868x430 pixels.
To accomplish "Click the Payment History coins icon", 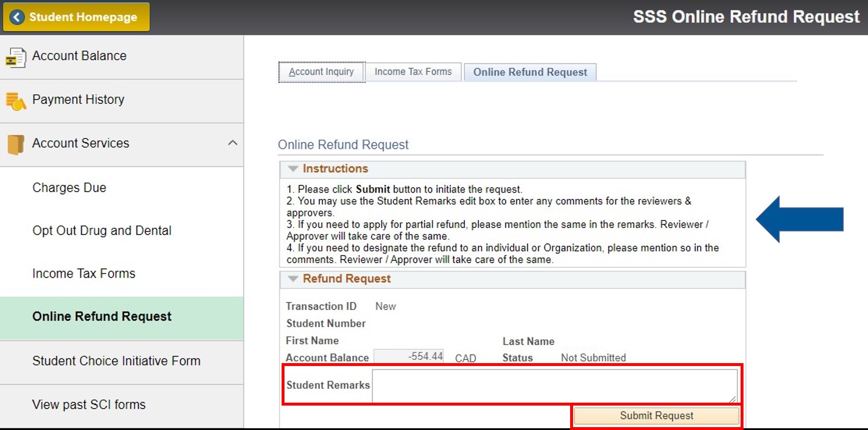I will point(16,101).
